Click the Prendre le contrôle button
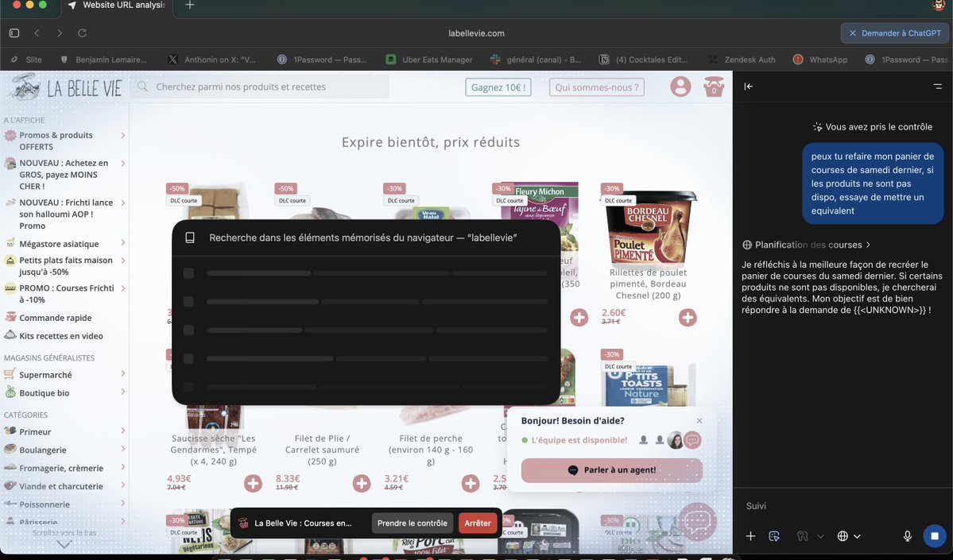This screenshot has height=560, width=953. [412, 523]
